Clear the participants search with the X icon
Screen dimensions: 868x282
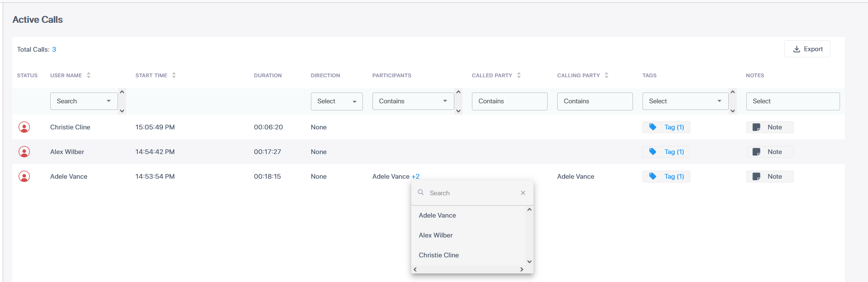523,193
